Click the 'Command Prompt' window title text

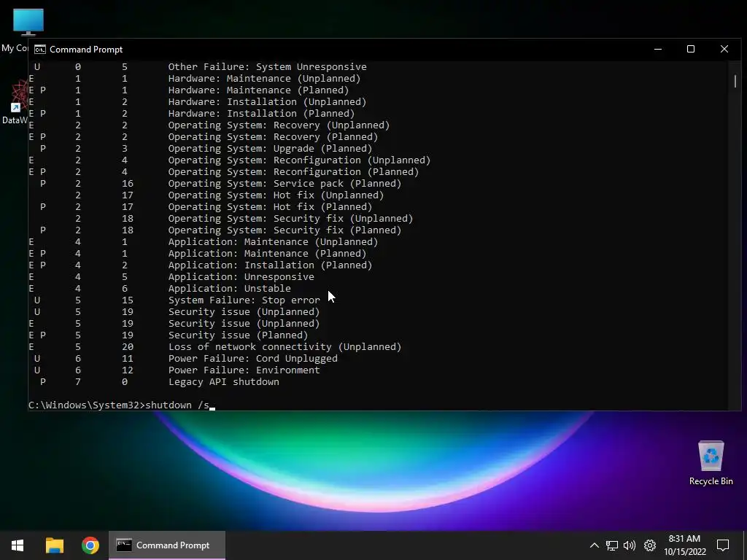[86, 50]
